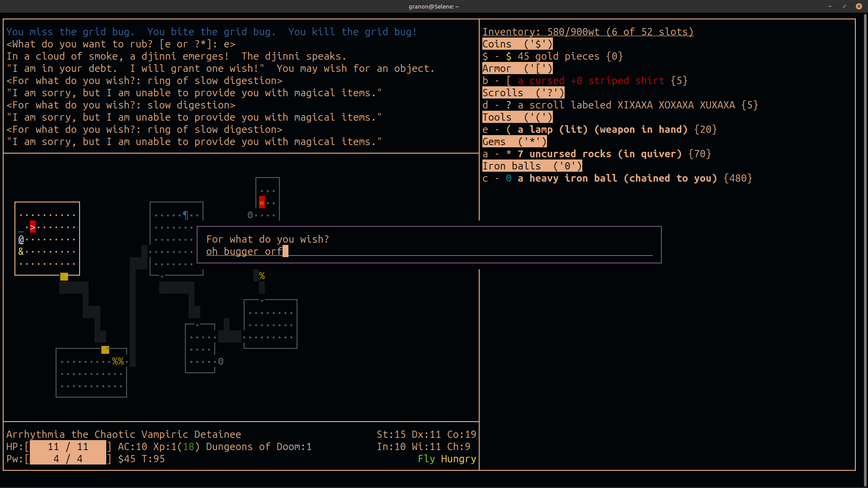Viewport: 868px width, 488px height.
Task: Click the lone yellow '%' food item in the corridor
Action: pos(262,276)
